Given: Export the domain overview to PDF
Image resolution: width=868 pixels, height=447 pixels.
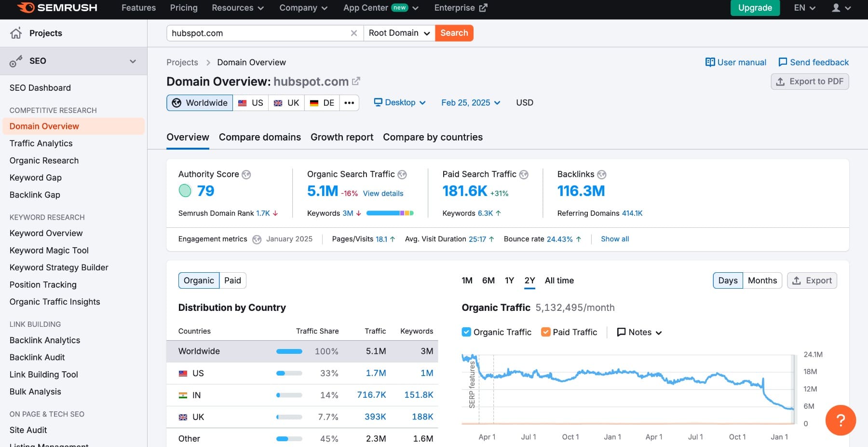Looking at the screenshot, I should [x=809, y=81].
